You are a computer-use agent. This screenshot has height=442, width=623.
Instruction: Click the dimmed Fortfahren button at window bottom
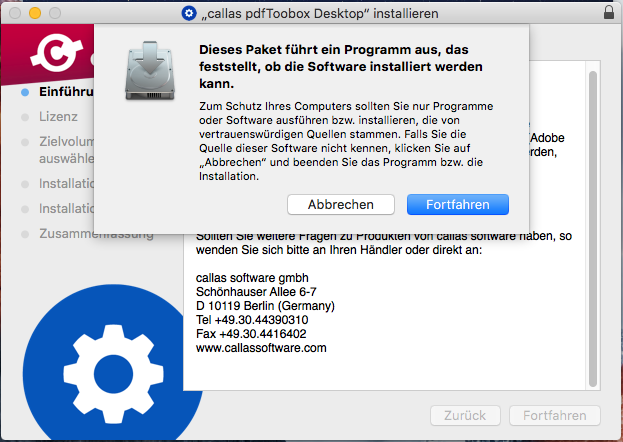pos(555,415)
